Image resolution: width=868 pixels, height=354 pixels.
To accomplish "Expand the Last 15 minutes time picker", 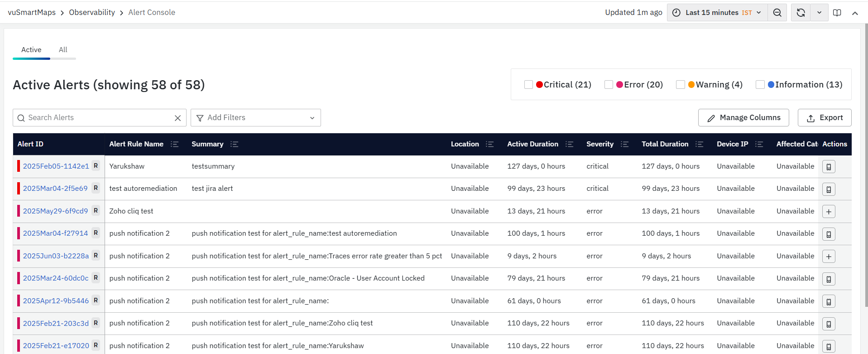I will tap(717, 13).
